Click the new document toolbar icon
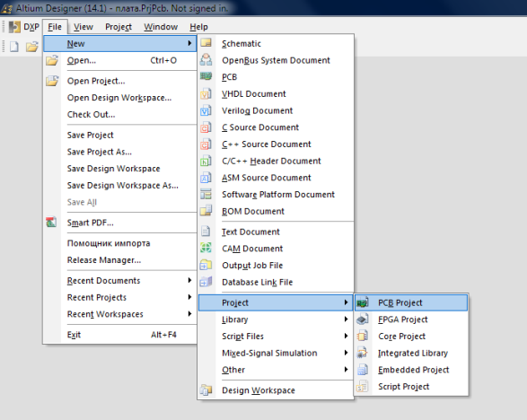Viewport: 527px width, 420px height. 13,47
